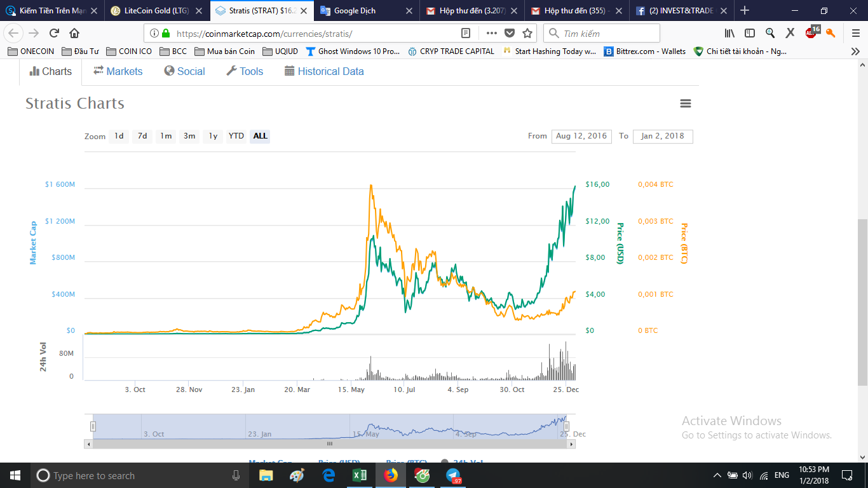Open the BCC bookmark folder
The width and height of the screenshot is (868, 488).
173,51
